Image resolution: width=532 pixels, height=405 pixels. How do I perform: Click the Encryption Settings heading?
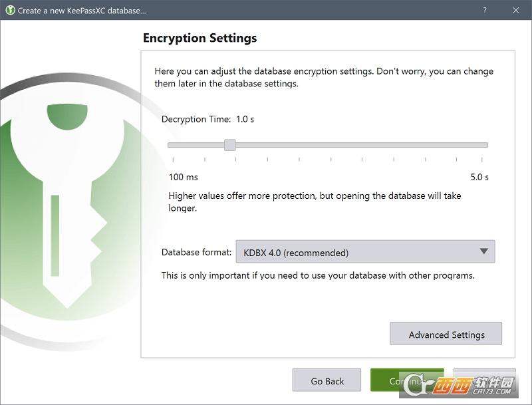[x=199, y=38]
